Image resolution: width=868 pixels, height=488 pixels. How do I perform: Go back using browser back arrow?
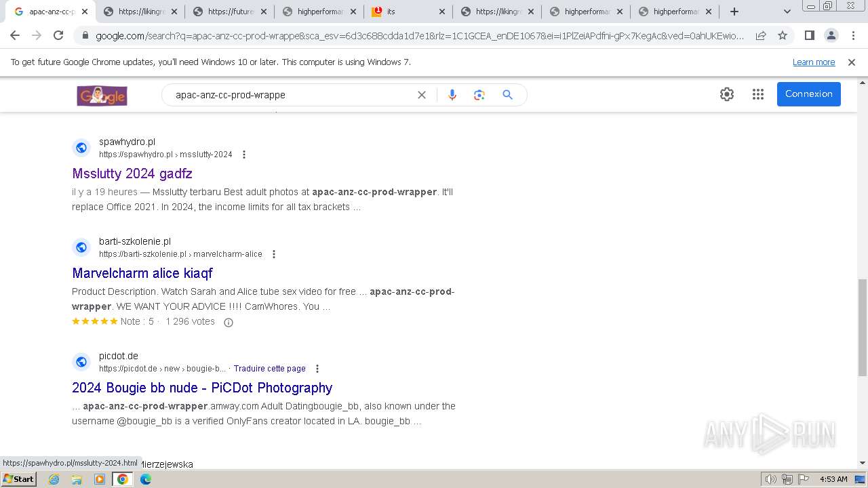point(15,35)
